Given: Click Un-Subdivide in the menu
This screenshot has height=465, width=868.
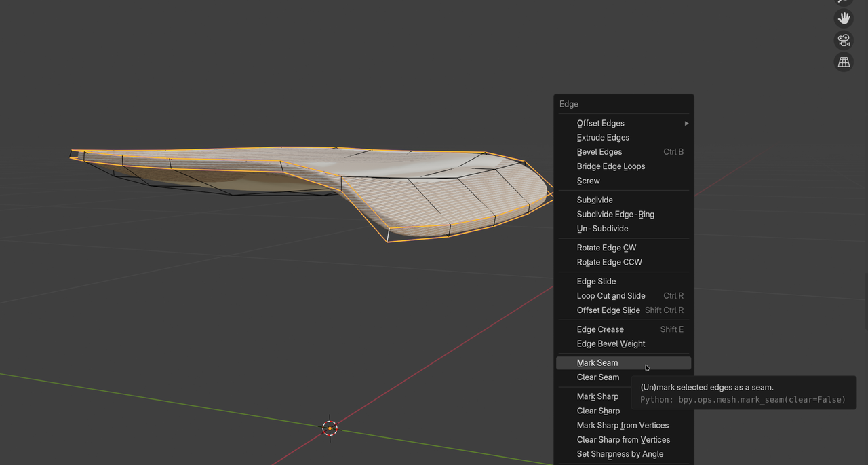Looking at the screenshot, I should [x=602, y=229].
